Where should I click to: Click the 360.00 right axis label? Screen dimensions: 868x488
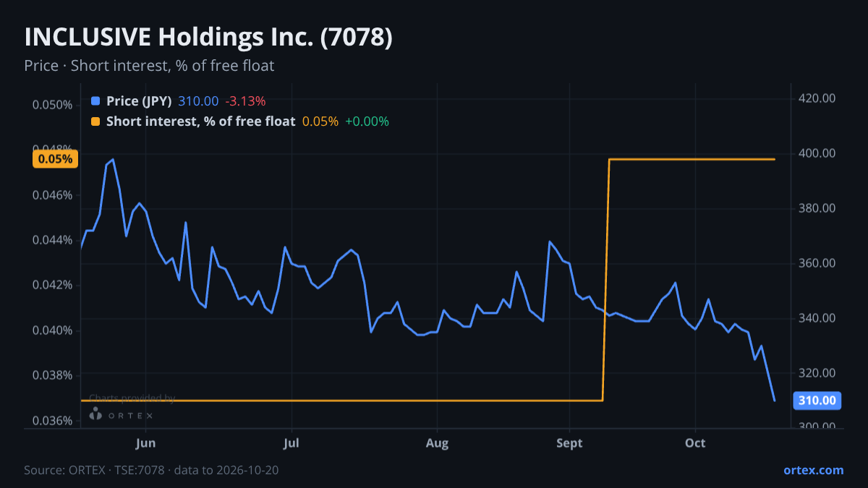click(x=818, y=263)
